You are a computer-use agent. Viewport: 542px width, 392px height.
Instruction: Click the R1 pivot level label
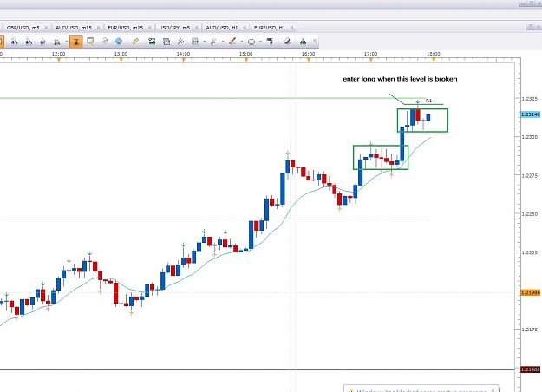428,101
